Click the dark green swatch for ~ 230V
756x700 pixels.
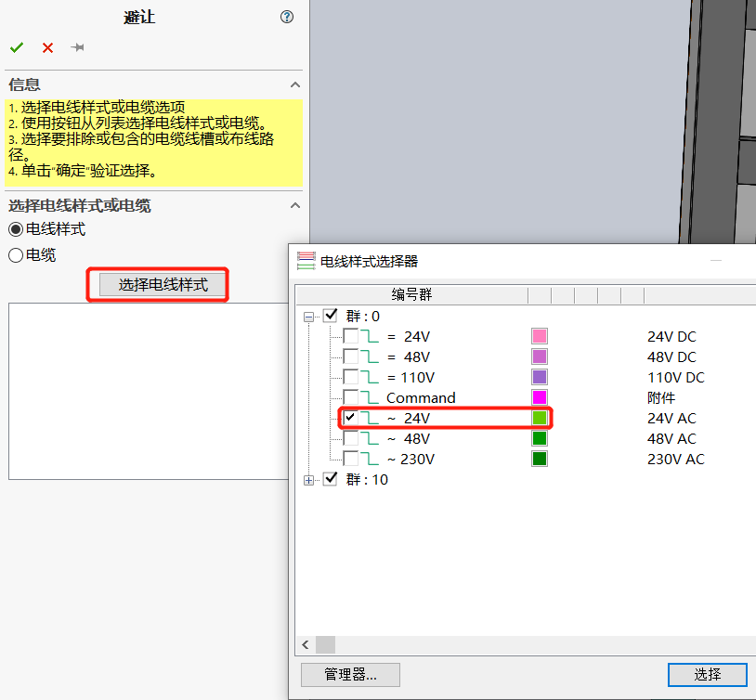(x=540, y=459)
